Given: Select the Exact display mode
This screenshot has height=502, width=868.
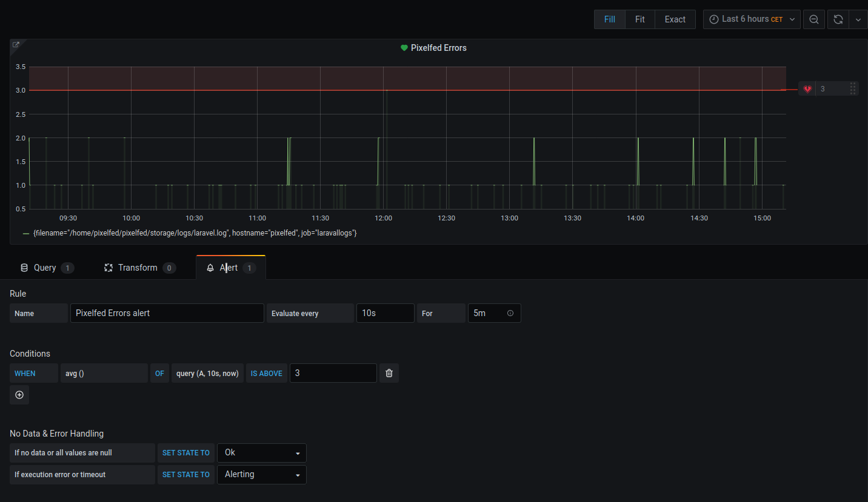Looking at the screenshot, I should (675, 19).
